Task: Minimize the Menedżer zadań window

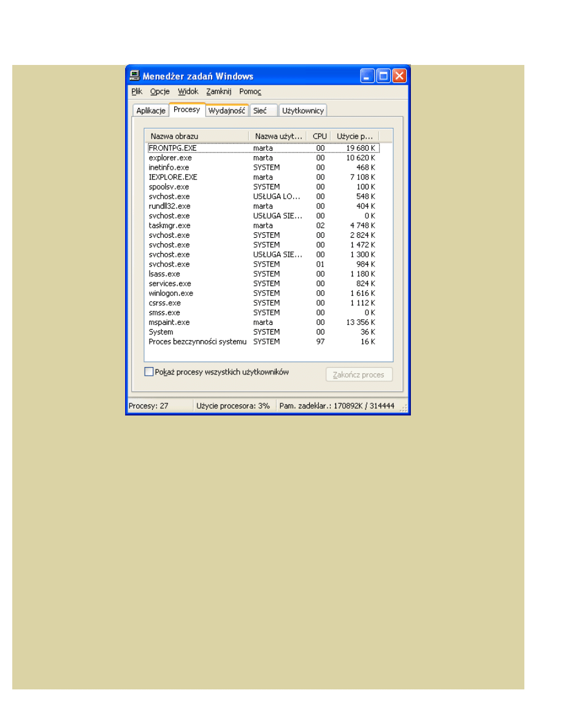Action: (x=367, y=76)
